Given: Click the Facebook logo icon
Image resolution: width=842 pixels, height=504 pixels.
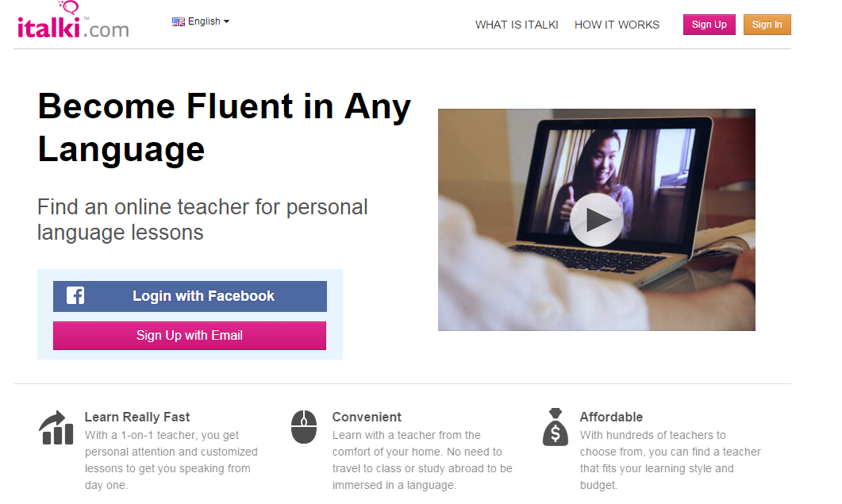Looking at the screenshot, I should [x=75, y=295].
